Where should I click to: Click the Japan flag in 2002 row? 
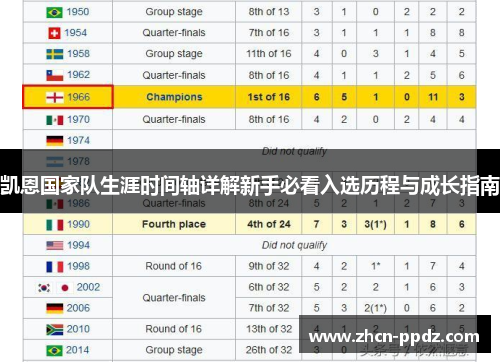65,288
